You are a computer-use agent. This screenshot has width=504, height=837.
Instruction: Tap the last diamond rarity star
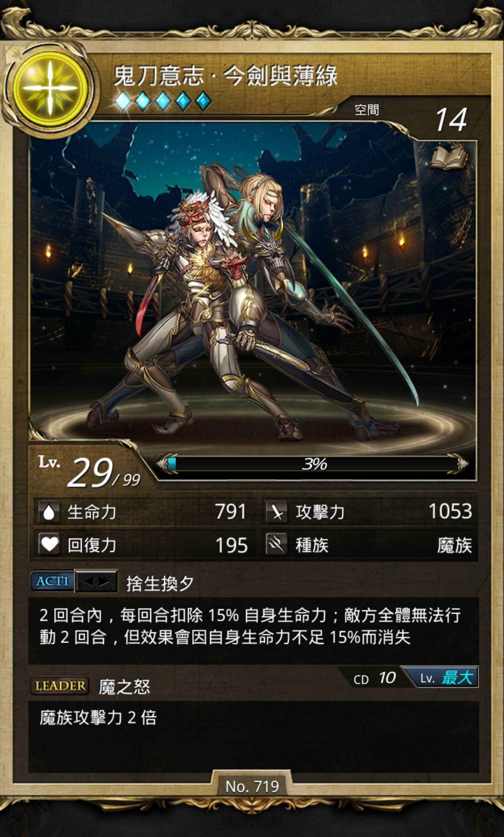click(x=203, y=101)
